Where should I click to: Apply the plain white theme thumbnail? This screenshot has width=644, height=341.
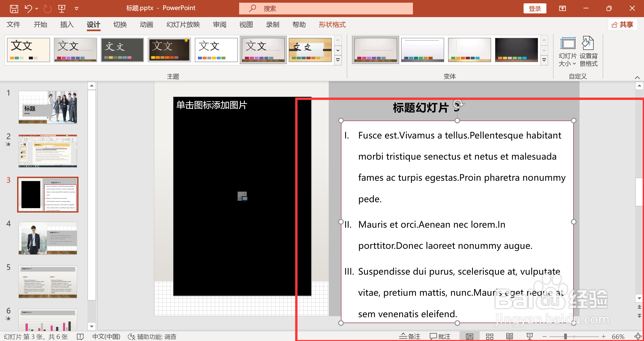216,50
